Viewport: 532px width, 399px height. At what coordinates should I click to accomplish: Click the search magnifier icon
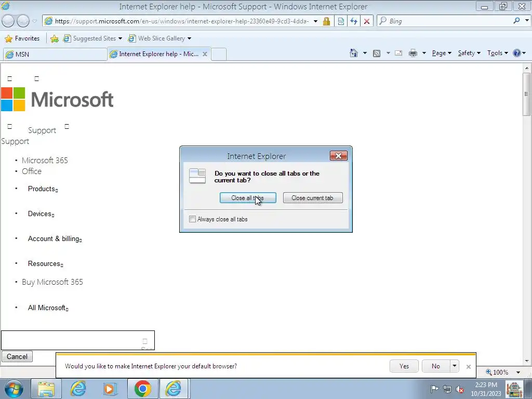[516, 21]
